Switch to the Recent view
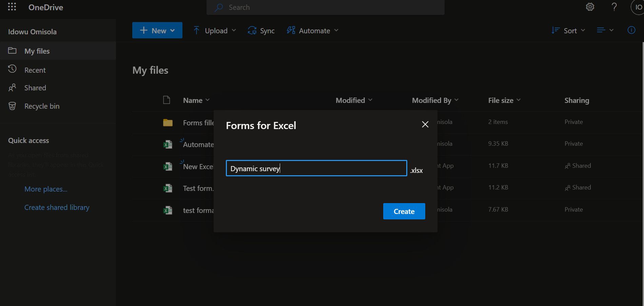The height and width of the screenshot is (306, 644). [35, 70]
